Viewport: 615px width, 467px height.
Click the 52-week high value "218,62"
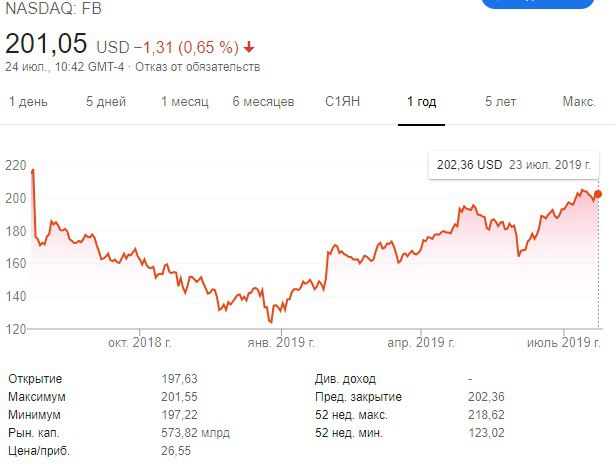pos(488,415)
